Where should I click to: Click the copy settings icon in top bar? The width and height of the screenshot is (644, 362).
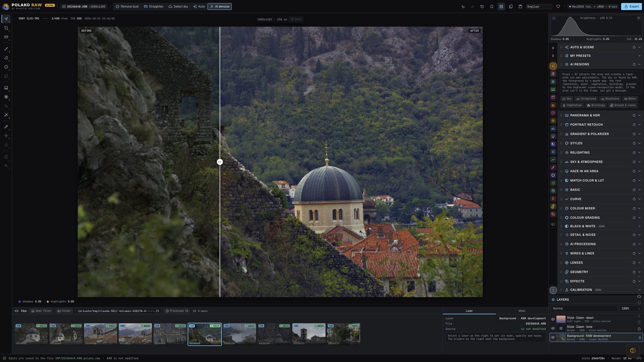[x=511, y=6]
